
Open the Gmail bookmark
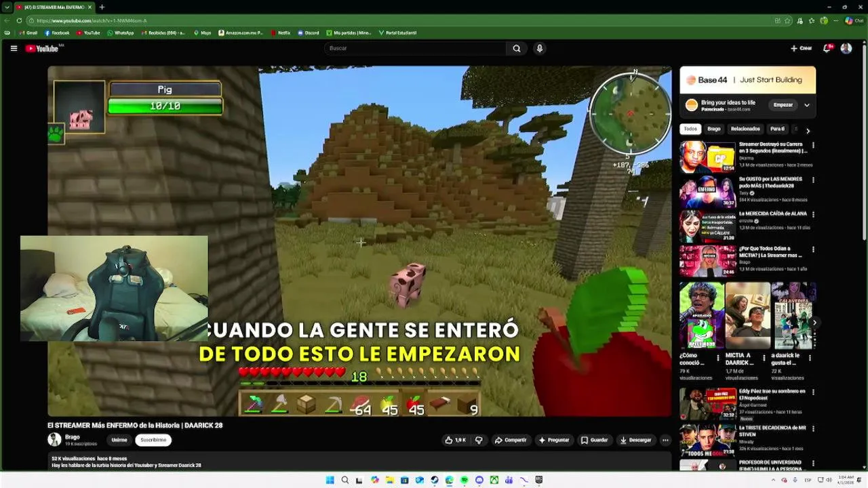28,33
